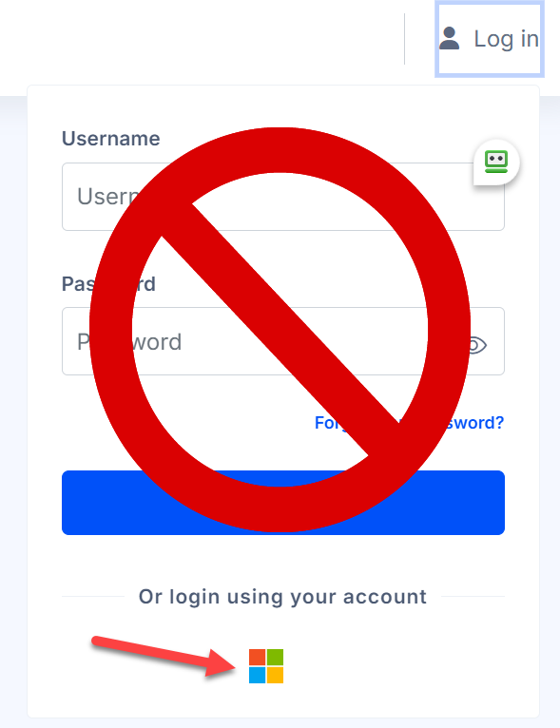Focus the Username input field

click(x=283, y=197)
